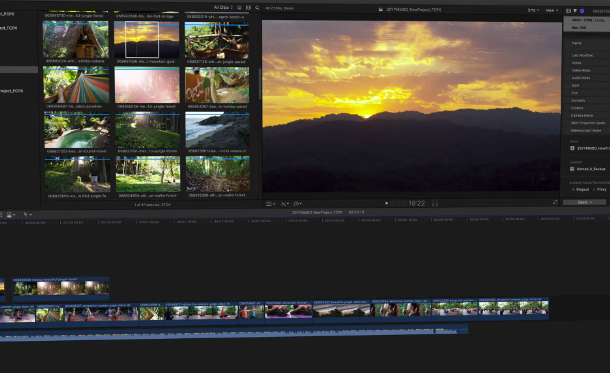610x373 pixels.
Task: Select the sunlit forest path thumbnail
Action: point(147,130)
